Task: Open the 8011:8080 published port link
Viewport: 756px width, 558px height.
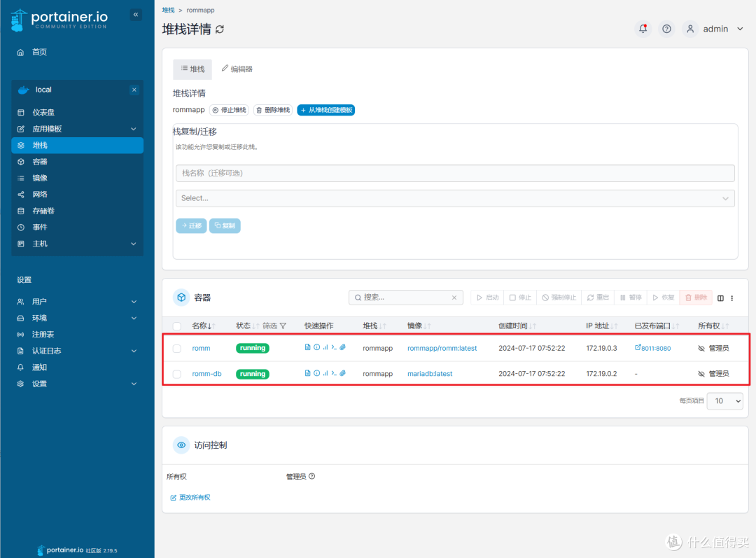Action: point(653,348)
